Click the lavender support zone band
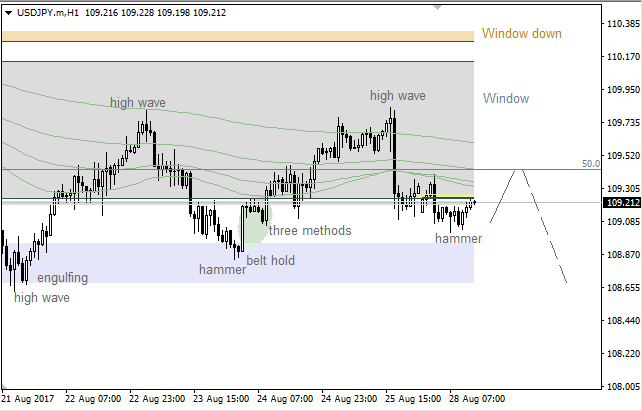 tap(300, 265)
